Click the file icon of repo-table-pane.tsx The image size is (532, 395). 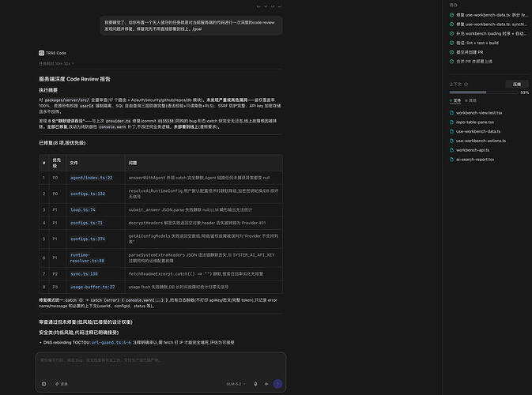pos(451,122)
